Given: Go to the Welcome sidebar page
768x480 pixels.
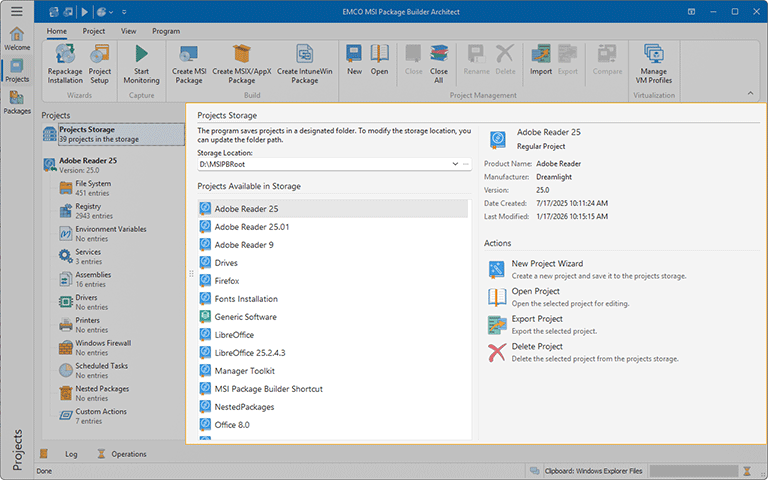Looking at the screenshot, I should coord(17,38).
